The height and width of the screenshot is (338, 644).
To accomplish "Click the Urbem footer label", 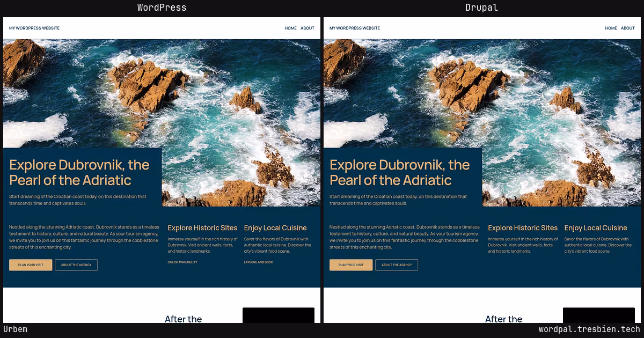I will pyautogui.click(x=15, y=329).
